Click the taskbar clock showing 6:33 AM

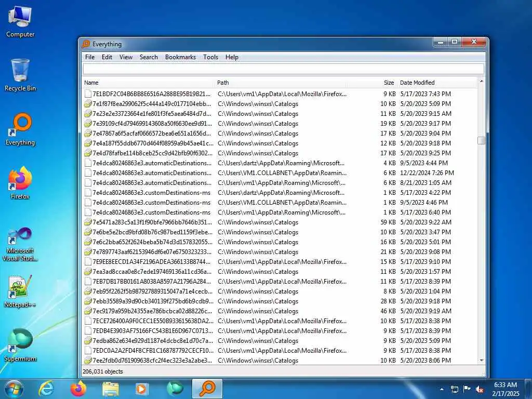point(506,389)
